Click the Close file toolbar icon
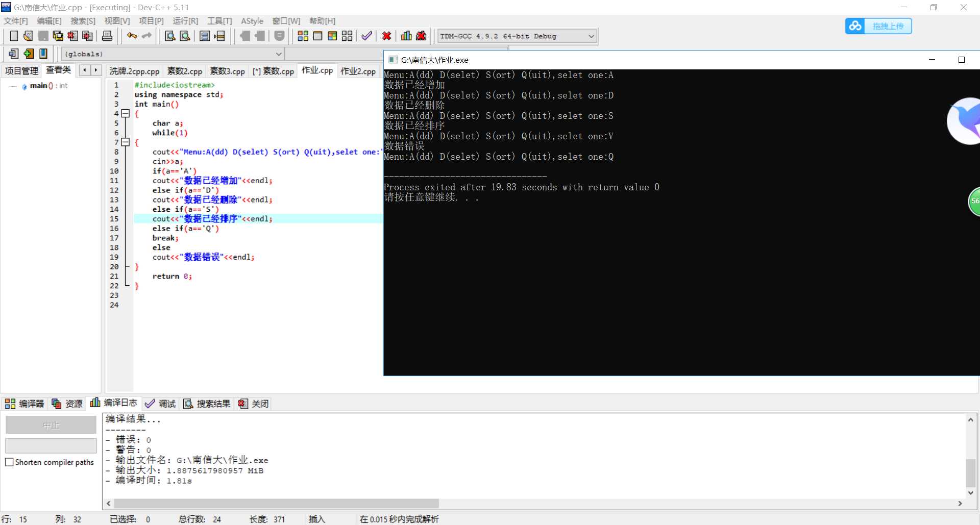980x525 pixels. coord(73,36)
